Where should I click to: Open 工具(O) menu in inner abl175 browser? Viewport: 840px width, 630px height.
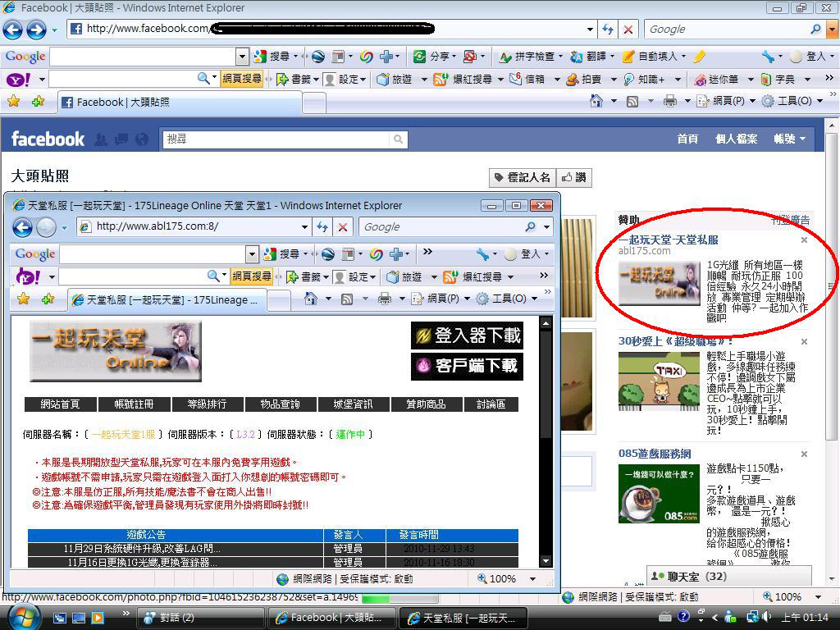tap(507, 299)
